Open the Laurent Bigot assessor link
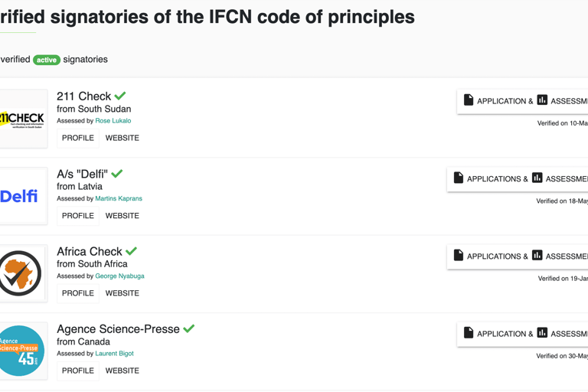This screenshot has height=392, width=588. tap(114, 354)
